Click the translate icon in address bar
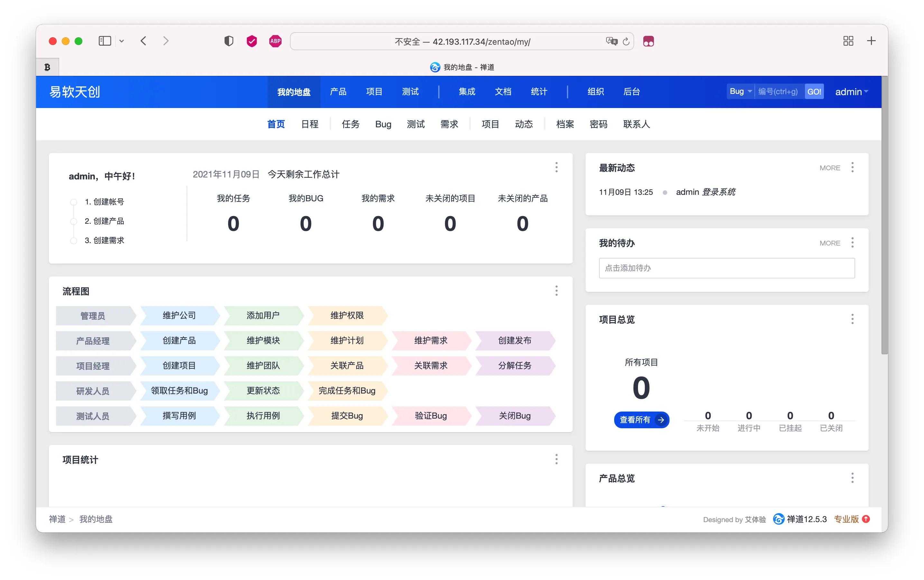The image size is (924, 580). coord(612,41)
